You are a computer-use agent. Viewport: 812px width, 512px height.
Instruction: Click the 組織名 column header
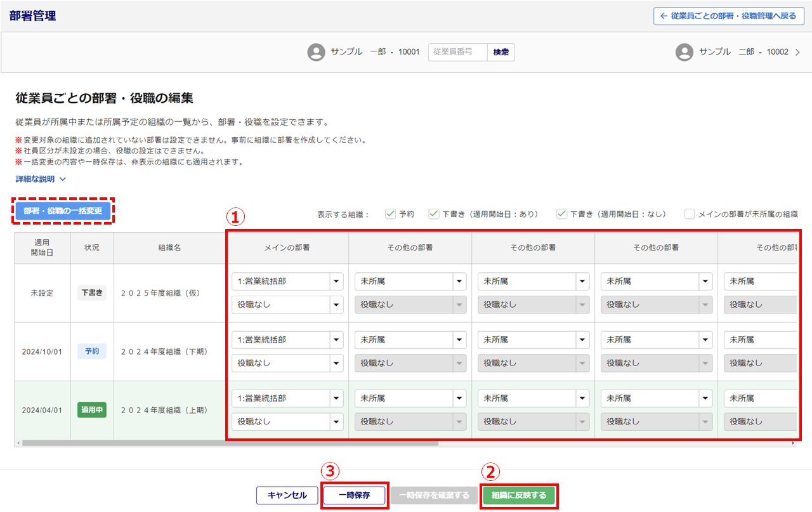[169, 248]
